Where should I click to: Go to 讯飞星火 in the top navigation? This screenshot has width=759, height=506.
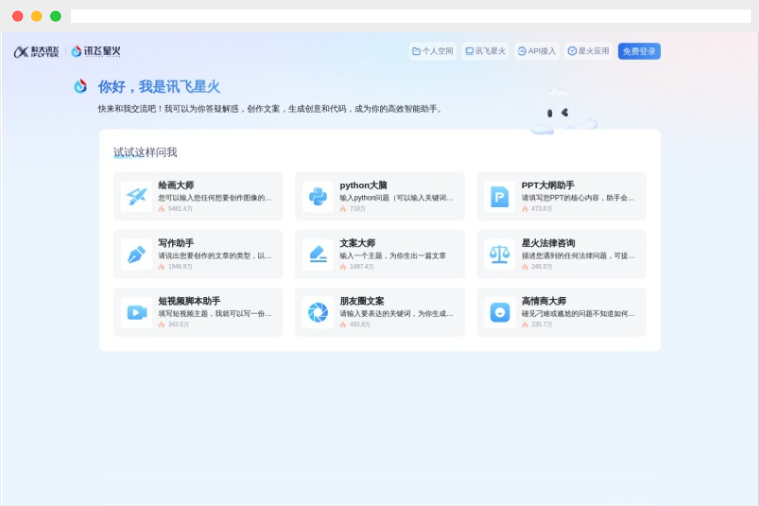click(485, 51)
